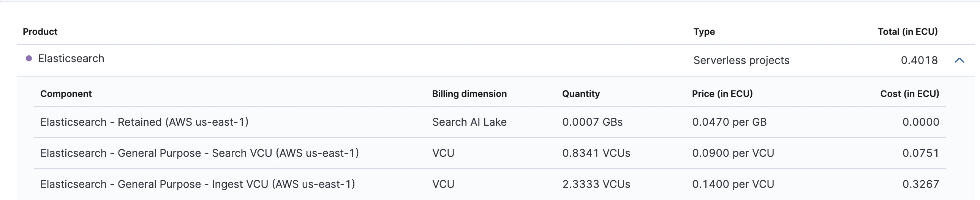Click the 0.0900 per VCU price
980x200 pixels.
(x=733, y=153)
